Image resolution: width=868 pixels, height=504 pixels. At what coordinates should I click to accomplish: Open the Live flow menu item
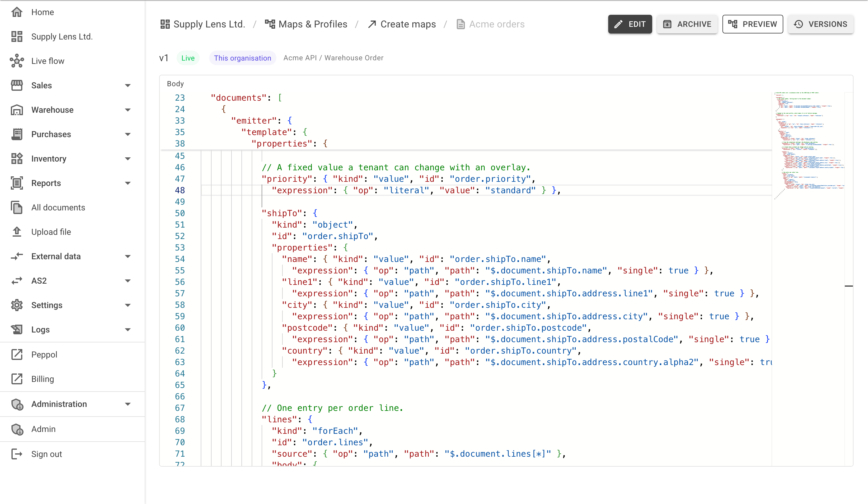[x=72, y=61]
